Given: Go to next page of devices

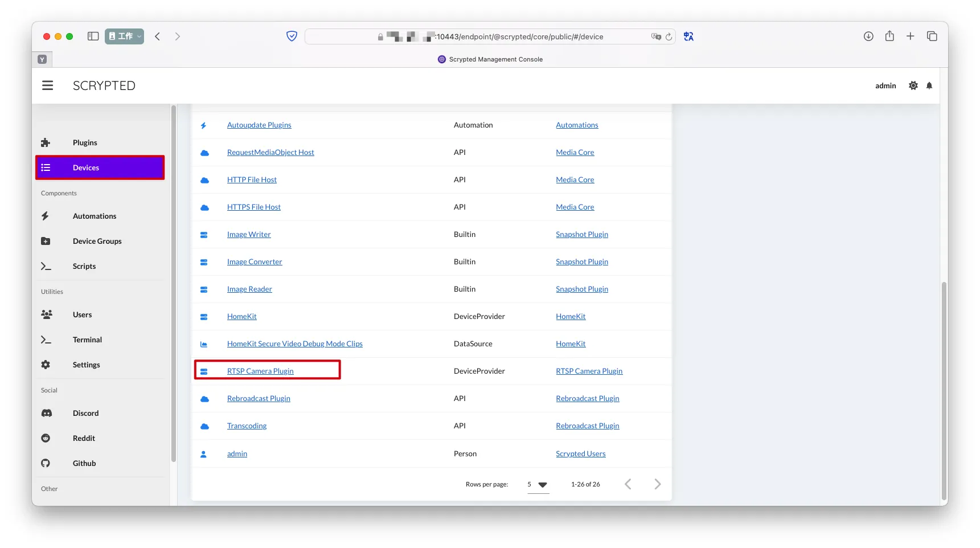Looking at the screenshot, I should pyautogui.click(x=657, y=484).
